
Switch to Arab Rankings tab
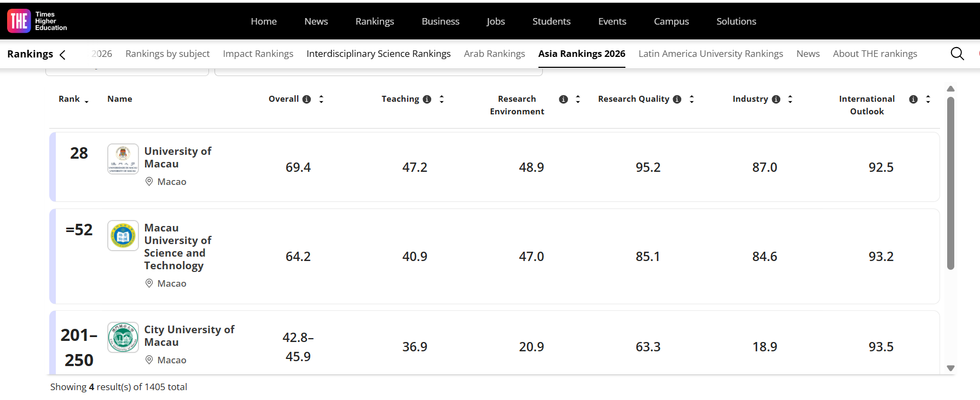click(x=495, y=54)
